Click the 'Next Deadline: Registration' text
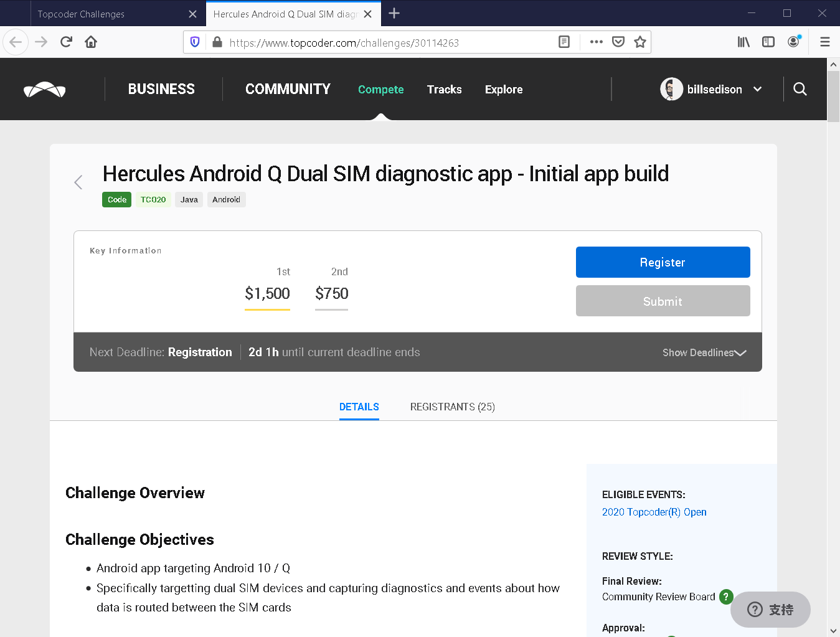Viewport: 840px width, 637px height. (161, 352)
